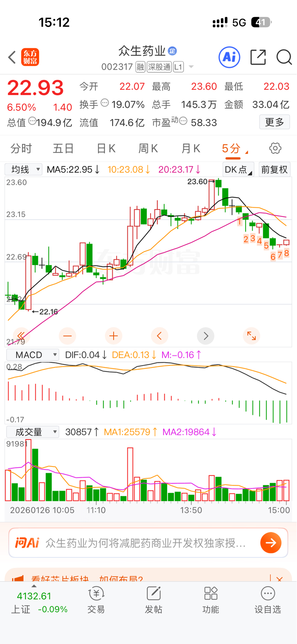Switch to 周K tab
Viewport: 297px width, 644px height.
point(148,148)
